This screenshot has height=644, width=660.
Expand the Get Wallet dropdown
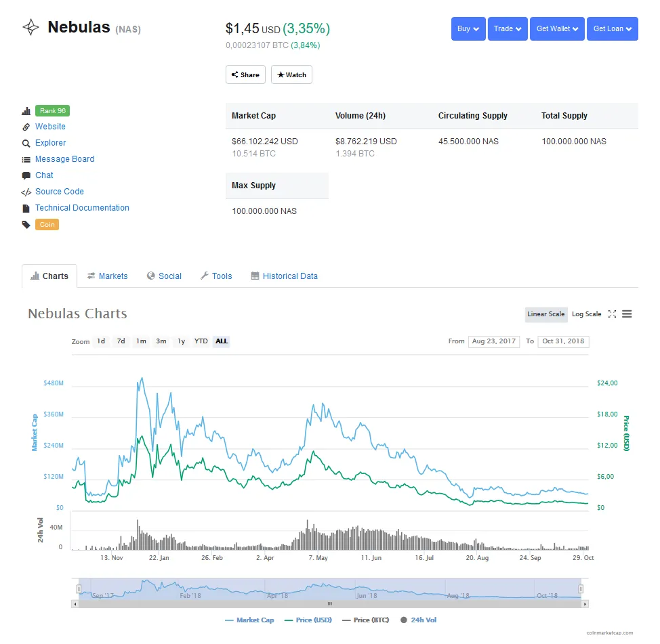557,28
